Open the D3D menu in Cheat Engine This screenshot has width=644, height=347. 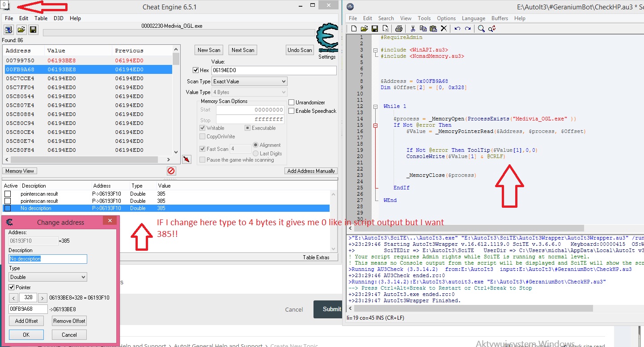tap(59, 18)
